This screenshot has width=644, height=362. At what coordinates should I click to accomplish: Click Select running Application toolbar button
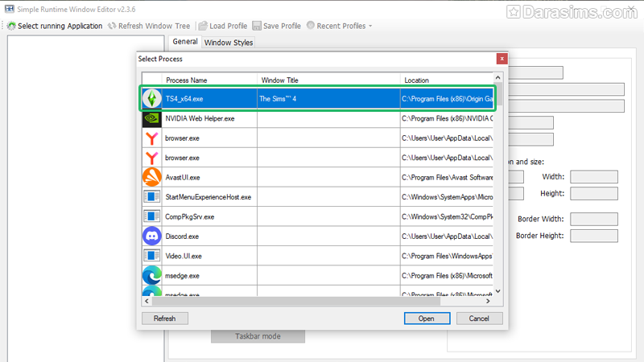point(55,26)
